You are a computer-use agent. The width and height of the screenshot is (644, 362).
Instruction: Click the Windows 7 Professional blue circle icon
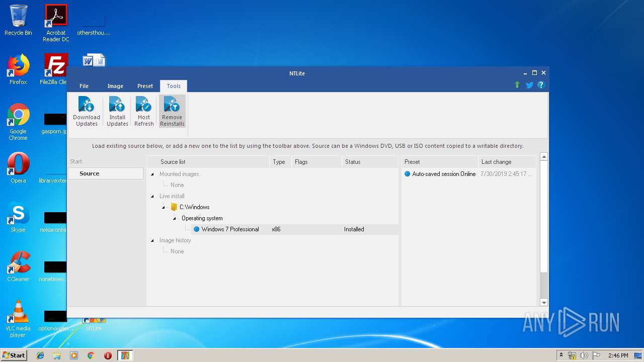point(197,229)
